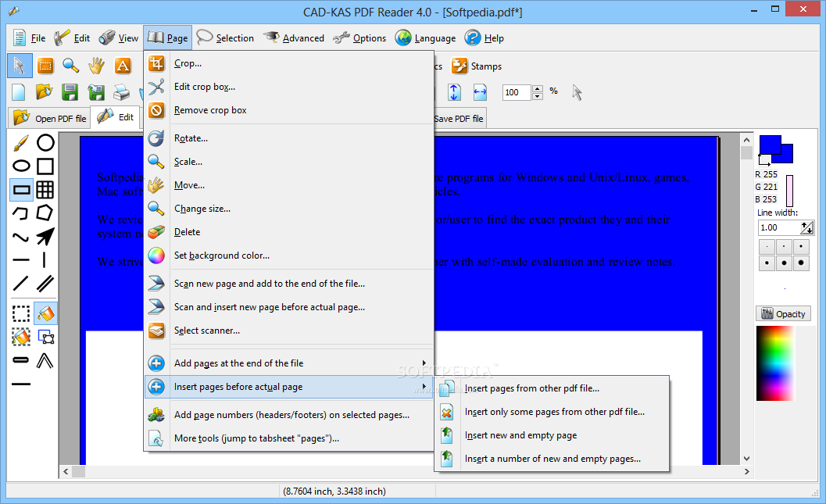Click the line width spinner button
826x504 pixels.
(x=807, y=227)
